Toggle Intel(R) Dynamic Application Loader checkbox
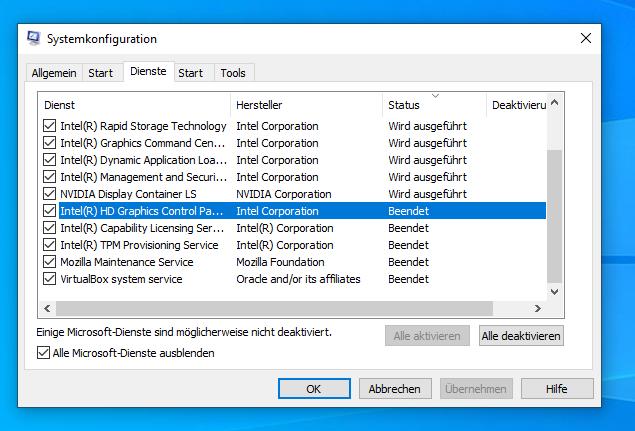Viewport: 635px width, 431px height. [49, 160]
